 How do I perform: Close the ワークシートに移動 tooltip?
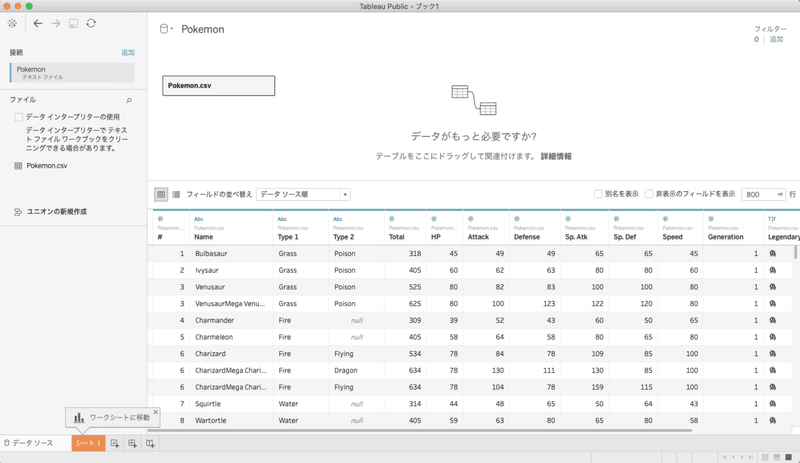click(x=156, y=412)
